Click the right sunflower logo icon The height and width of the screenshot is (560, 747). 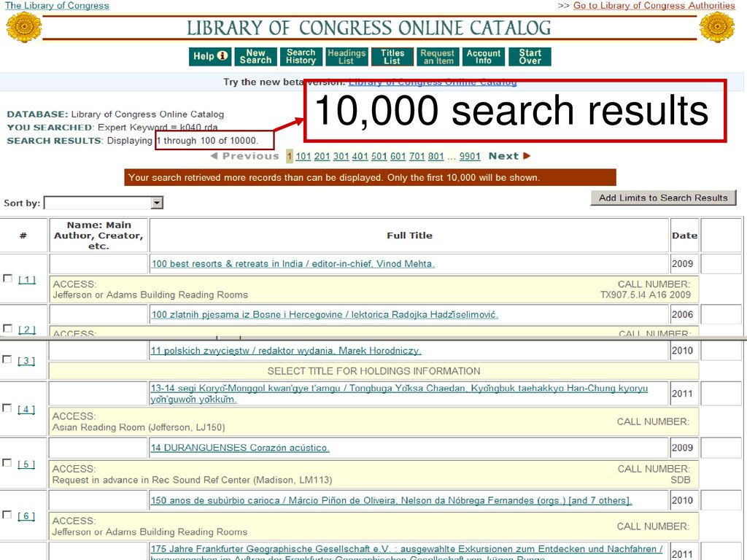(x=717, y=27)
